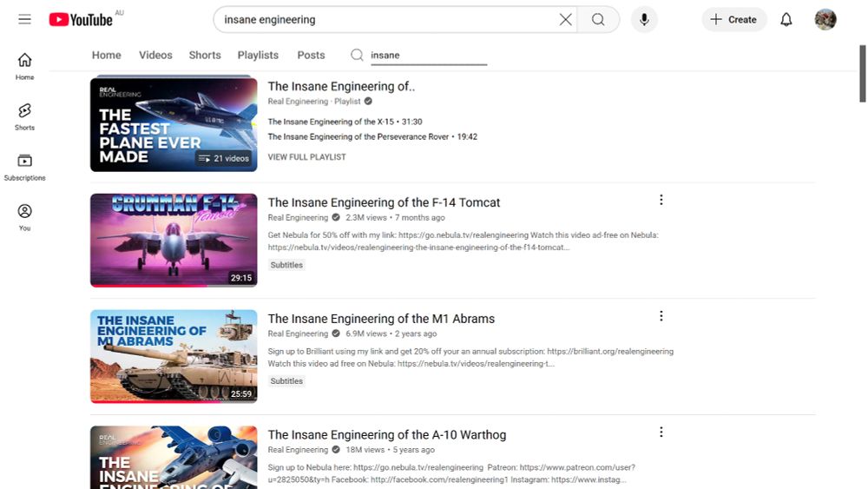Click the magnifier search button
Screen dimensions: 868x489
(x=598, y=19)
